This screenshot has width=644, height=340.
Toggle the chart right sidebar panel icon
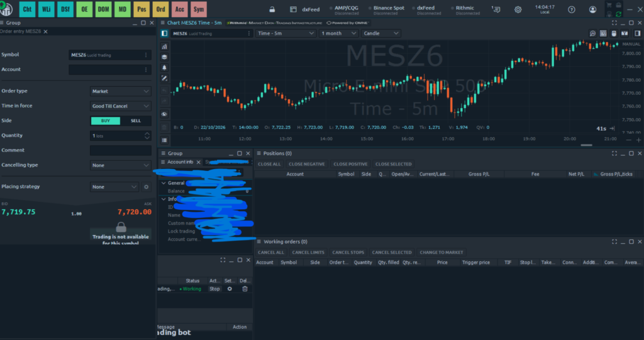pos(638,33)
